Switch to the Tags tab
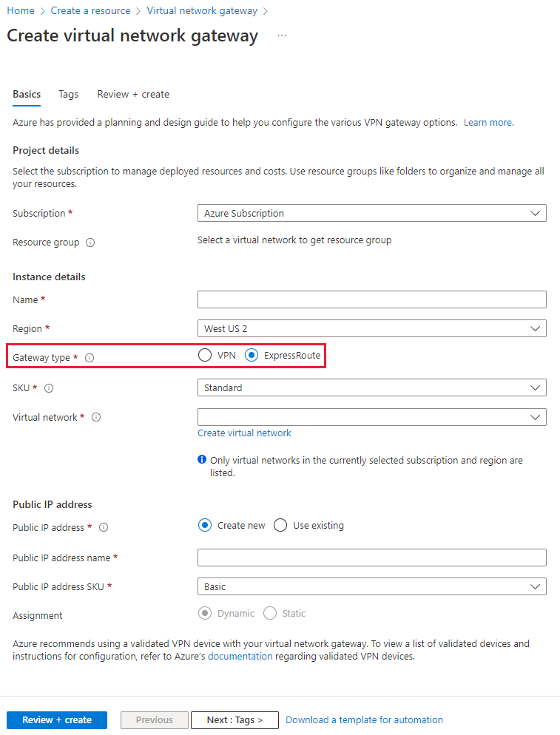The height and width of the screenshot is (735, 560). 69,94
